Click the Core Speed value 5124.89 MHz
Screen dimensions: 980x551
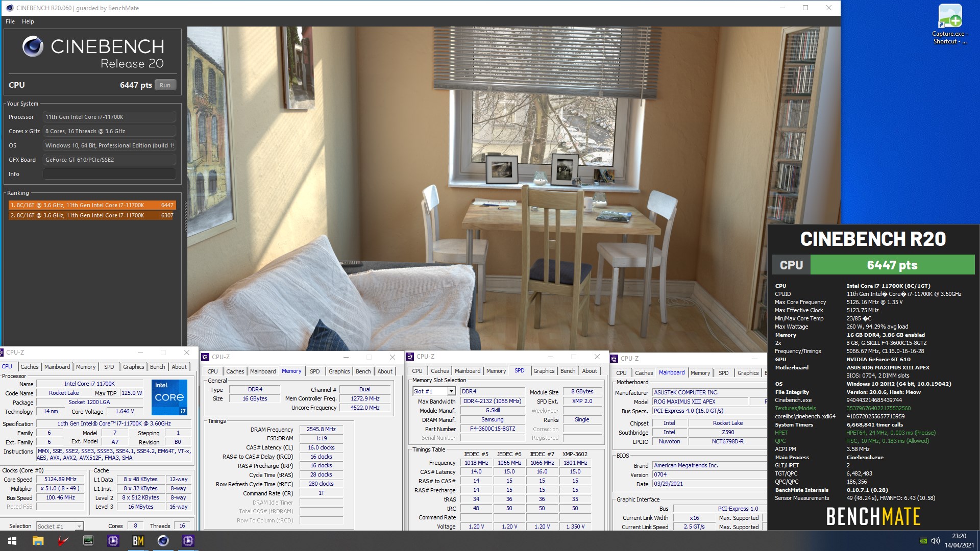point(60,480)
